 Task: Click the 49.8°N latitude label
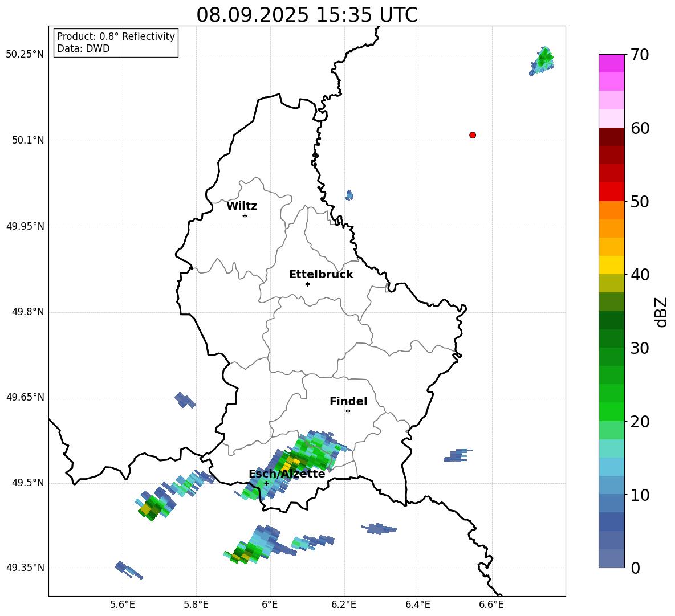click(x=28, y=312)
